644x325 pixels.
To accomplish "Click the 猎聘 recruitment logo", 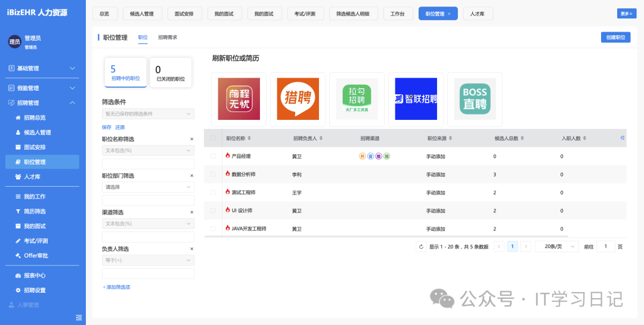I will click(298, 99).
